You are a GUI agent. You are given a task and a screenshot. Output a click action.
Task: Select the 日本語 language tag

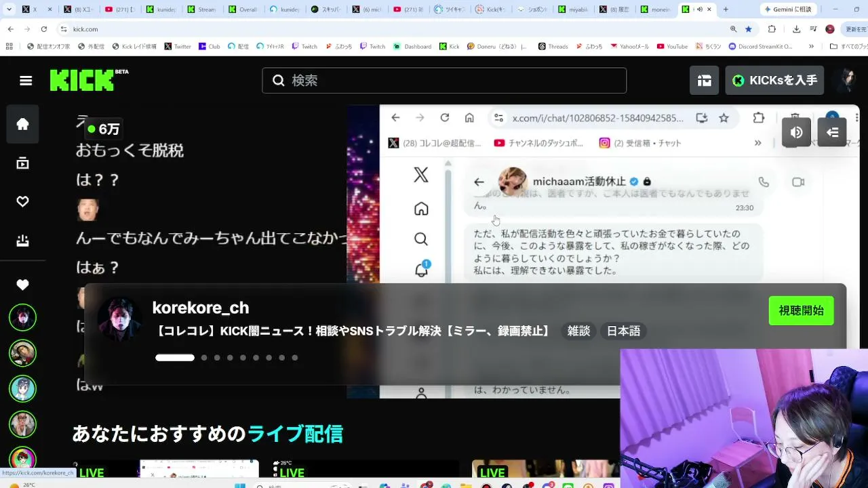[x=623, y=331]
